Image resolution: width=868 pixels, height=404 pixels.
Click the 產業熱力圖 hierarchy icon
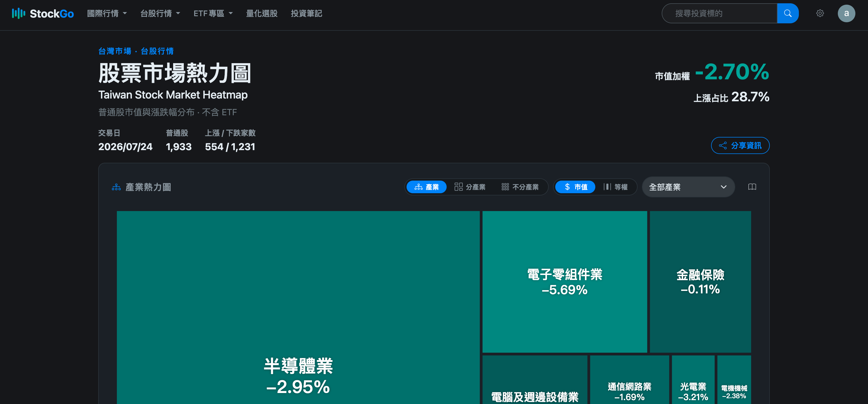coord(116,187)
